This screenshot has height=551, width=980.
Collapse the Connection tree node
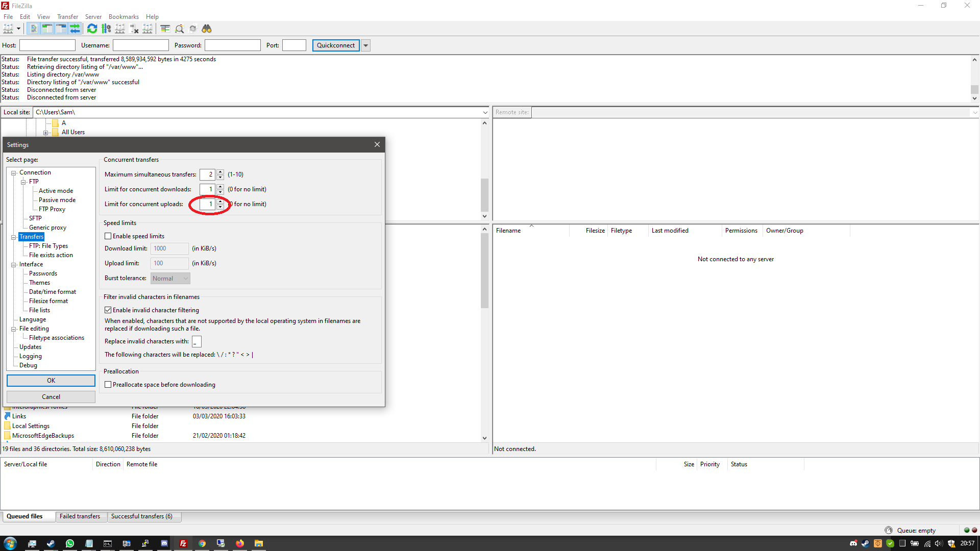[x=14, y=173]
